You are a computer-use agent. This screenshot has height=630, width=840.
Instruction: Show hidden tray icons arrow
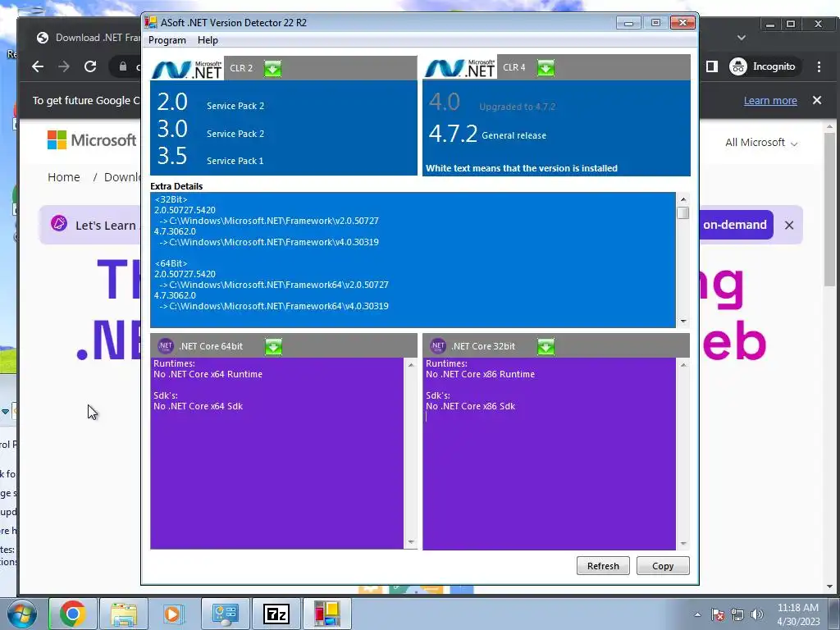coord(697,614)
